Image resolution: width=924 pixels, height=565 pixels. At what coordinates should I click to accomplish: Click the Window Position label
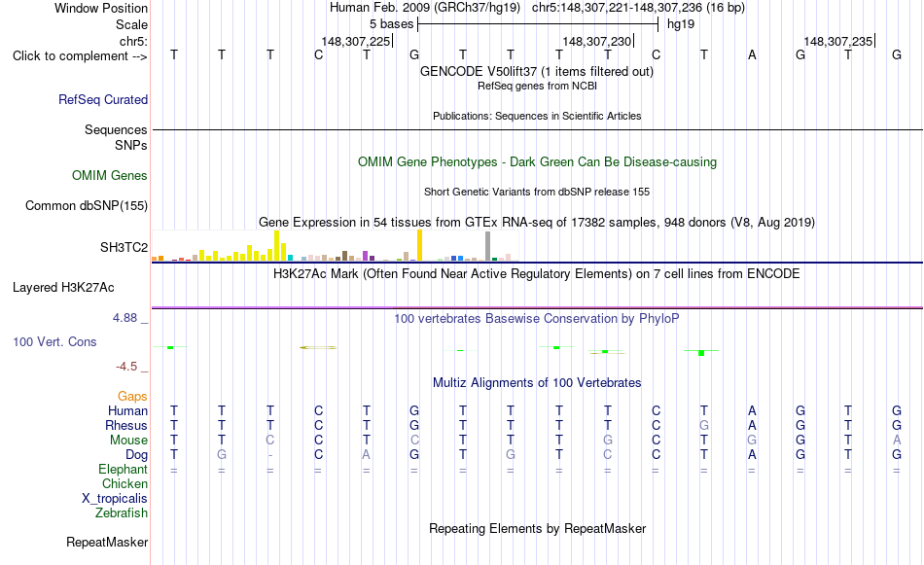point(101,8)
